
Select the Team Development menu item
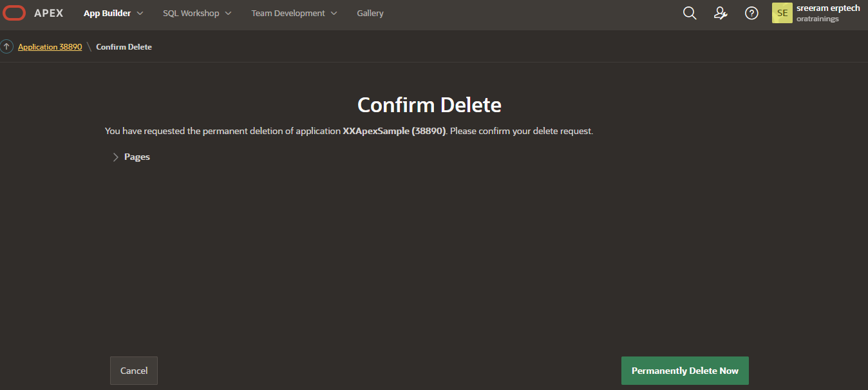tap(288, 14)
